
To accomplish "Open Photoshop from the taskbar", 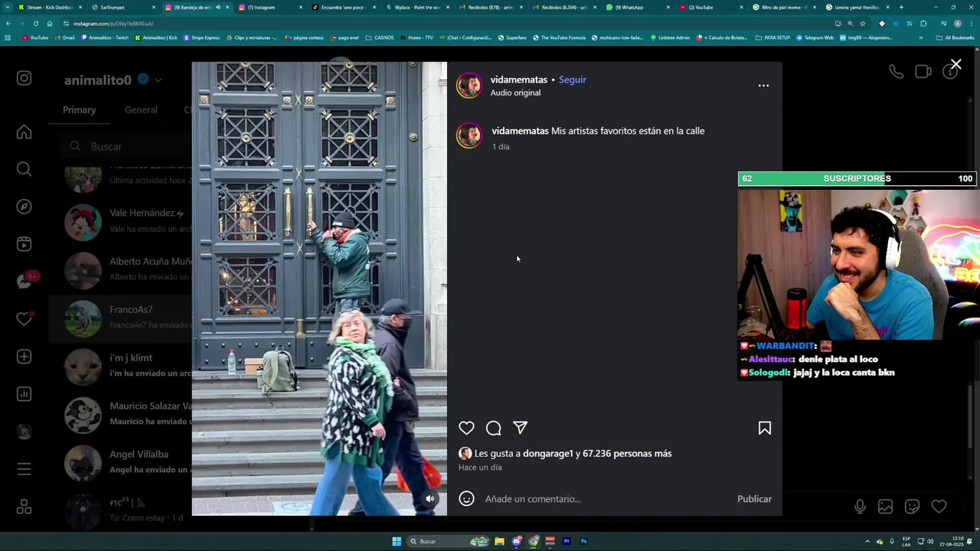I will click(583, 541).
